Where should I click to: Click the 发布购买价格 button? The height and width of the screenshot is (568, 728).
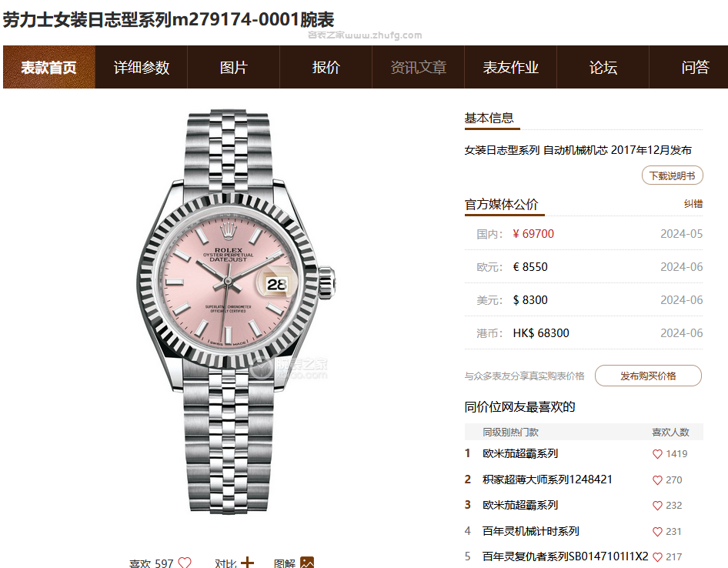tap(648, 376)
